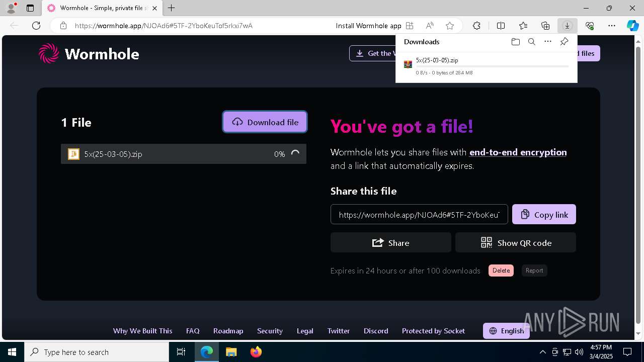Open File Explorer from taskbar
The image size is (644, 362).
coord(231,352)
